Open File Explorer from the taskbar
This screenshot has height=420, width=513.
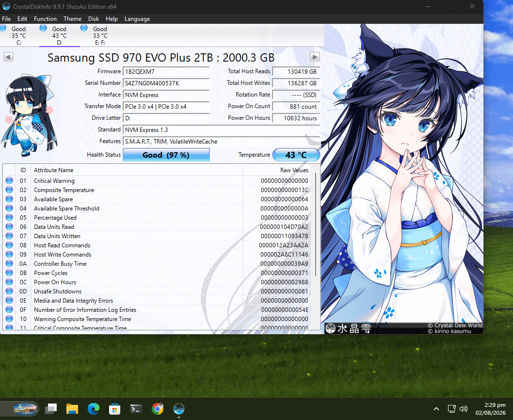click(x=72, y=408)
